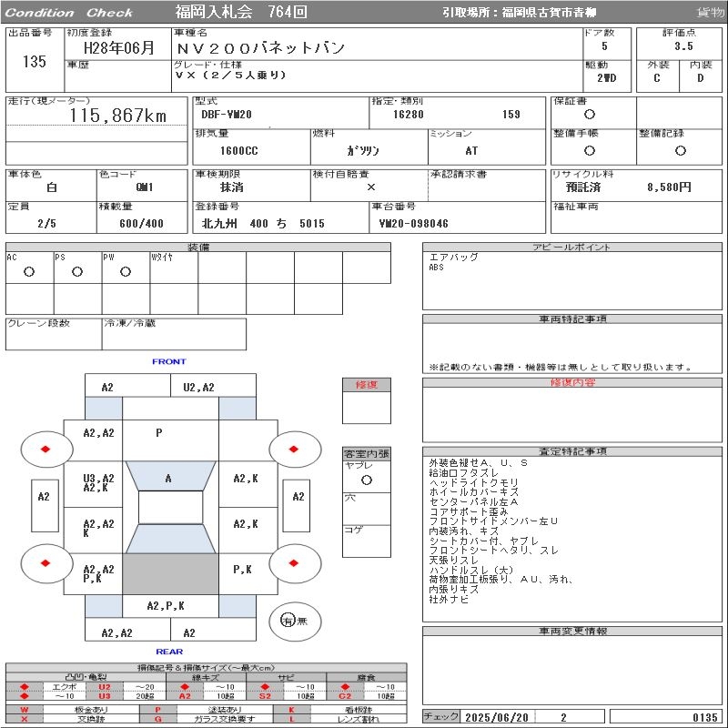The image size is (728, 728).
Task: Click the displacement 1600CC
Action: point(239,150)
